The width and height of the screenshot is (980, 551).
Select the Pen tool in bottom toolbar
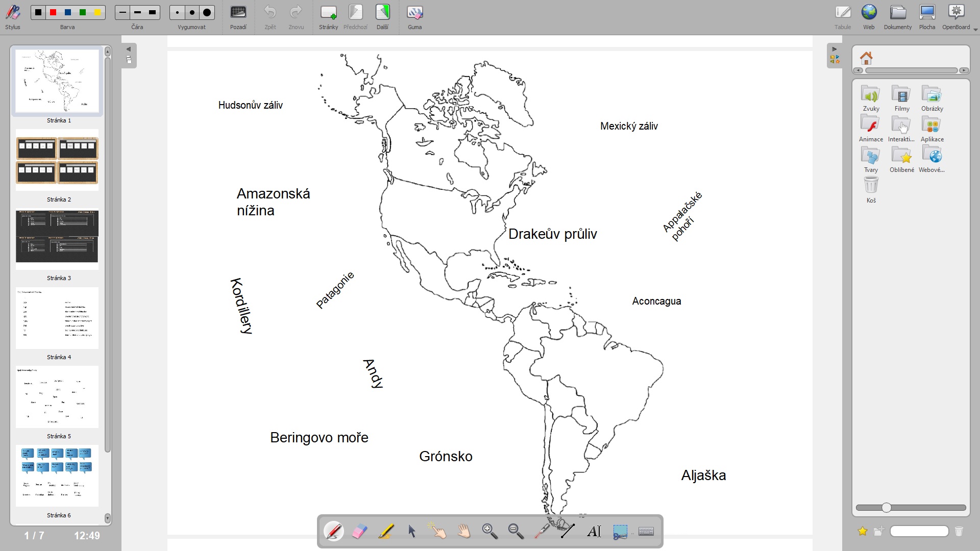(x=334, y=532)
